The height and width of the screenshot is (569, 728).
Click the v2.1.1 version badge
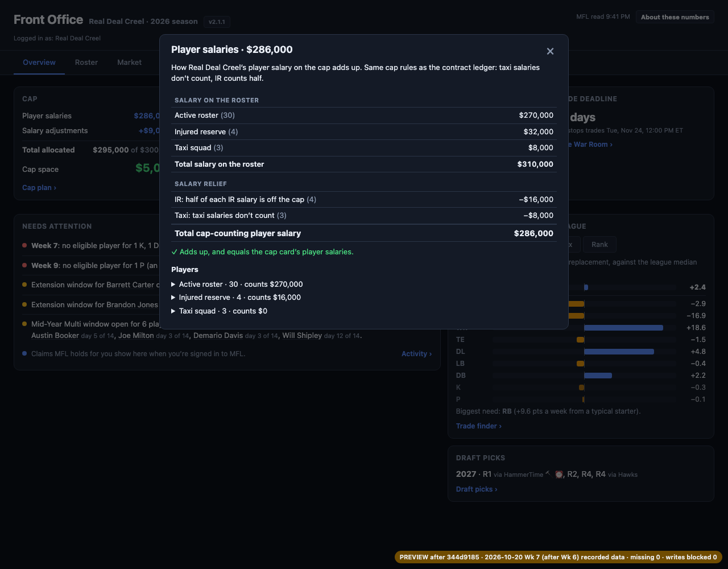pos(217,22)
